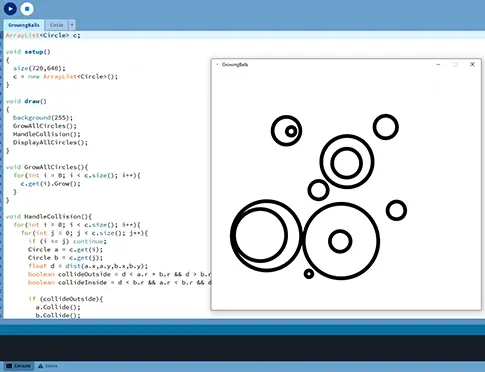Click the 'a.Collide();' line
Viewport: 485px width, 372px height.
tap(58, 307)
